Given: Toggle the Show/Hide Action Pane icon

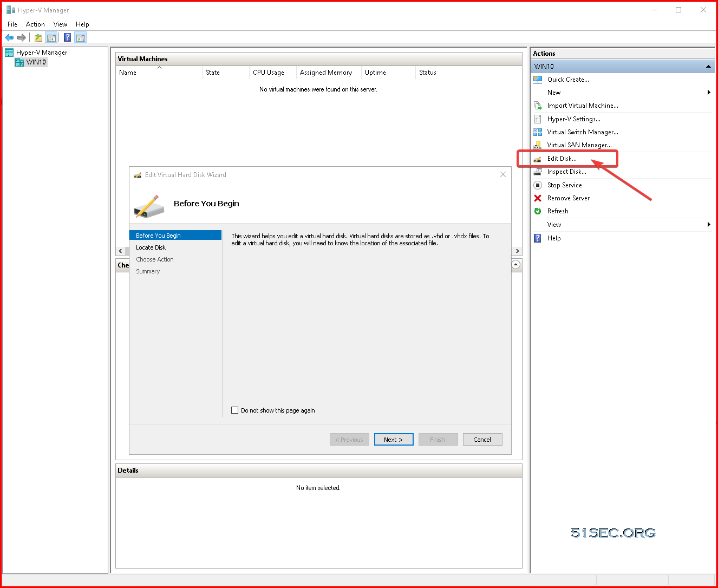Looking at the screenshot, I should click(x=81, y=37).
